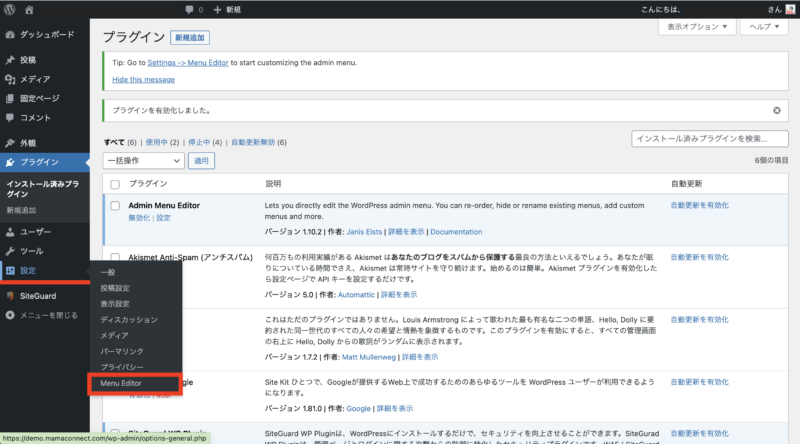800x444 pixels.
Task: Sort by プラグイン column header
Action: (148, 184)
